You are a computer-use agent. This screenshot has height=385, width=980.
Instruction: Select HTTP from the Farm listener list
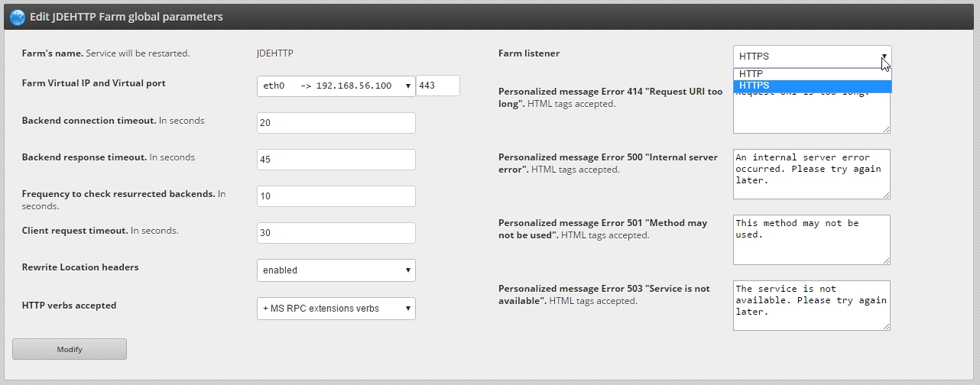[x=812, y=74]
